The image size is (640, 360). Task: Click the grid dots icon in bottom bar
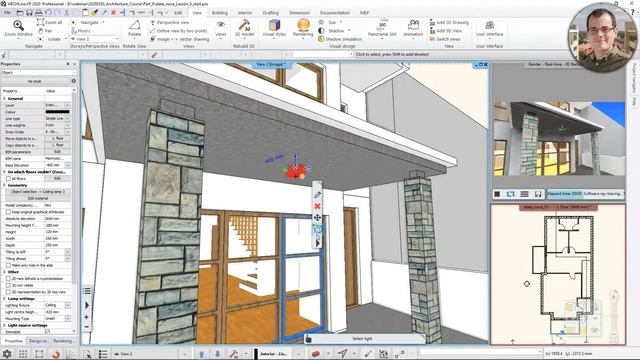pos(23,353)
